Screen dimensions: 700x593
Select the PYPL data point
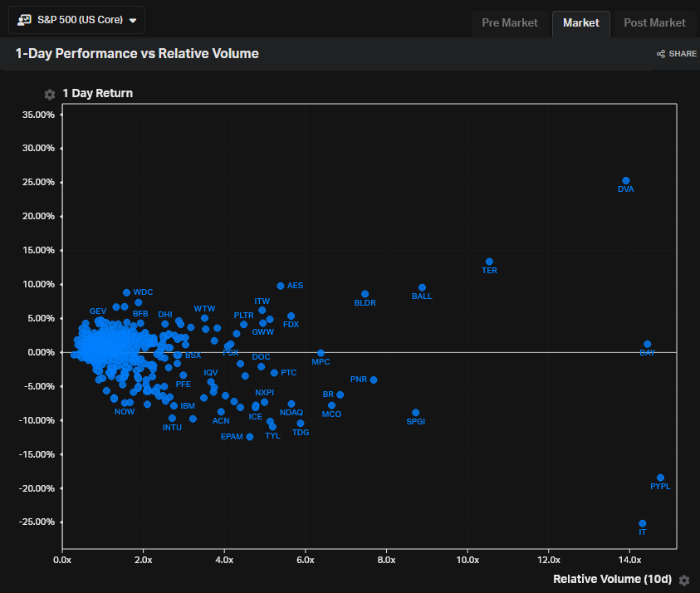coord(660,478)
